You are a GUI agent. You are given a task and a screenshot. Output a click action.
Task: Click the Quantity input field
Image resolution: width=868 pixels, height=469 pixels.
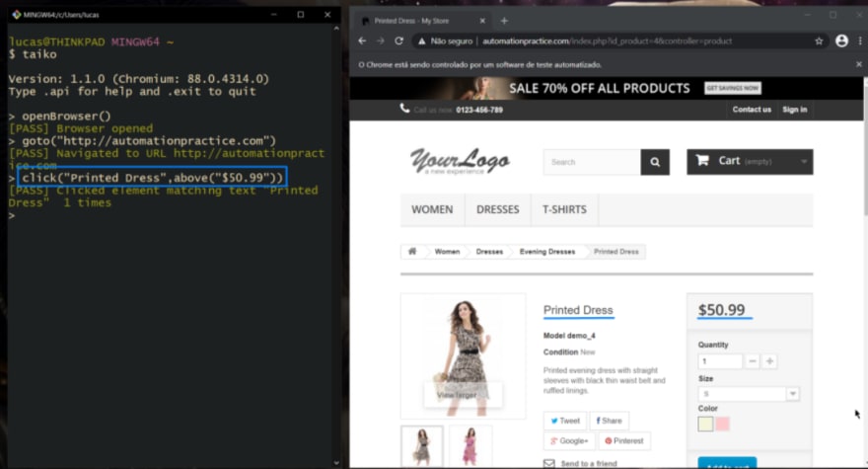coord(720,361)
